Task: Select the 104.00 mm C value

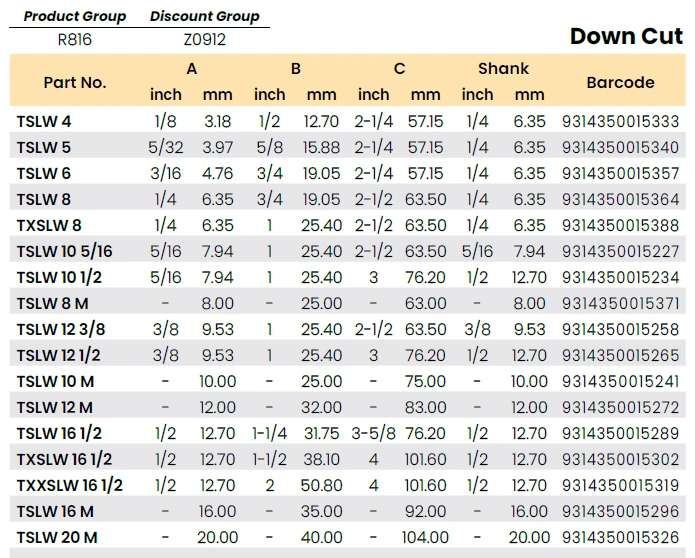Action: click(x=425, y=538)
